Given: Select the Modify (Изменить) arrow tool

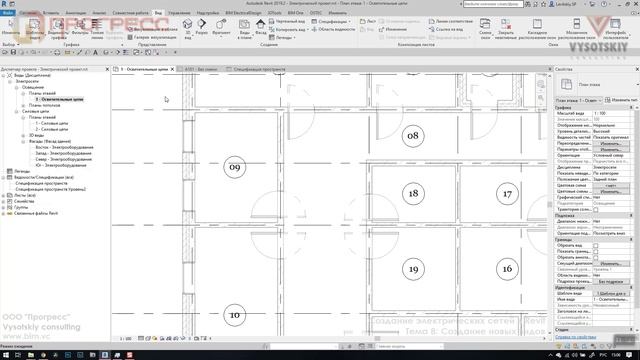Looking at the screenshot, I should (x=10, y=27).
